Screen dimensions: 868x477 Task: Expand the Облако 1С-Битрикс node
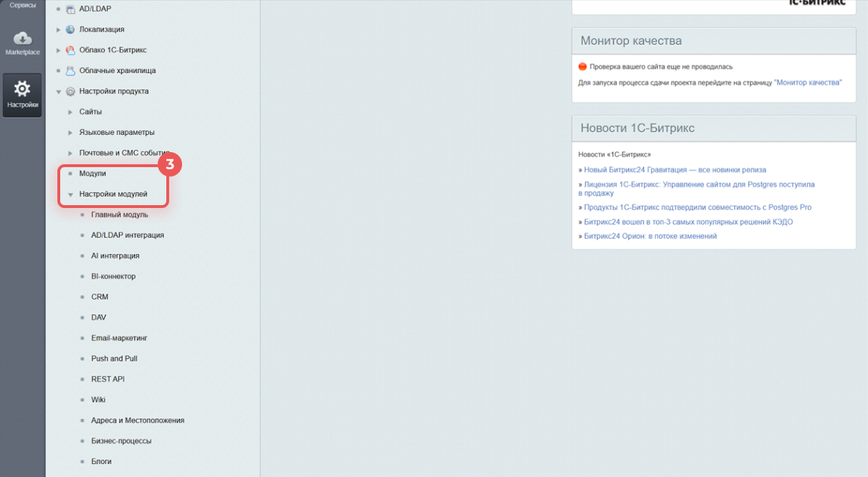pos(59,50)
